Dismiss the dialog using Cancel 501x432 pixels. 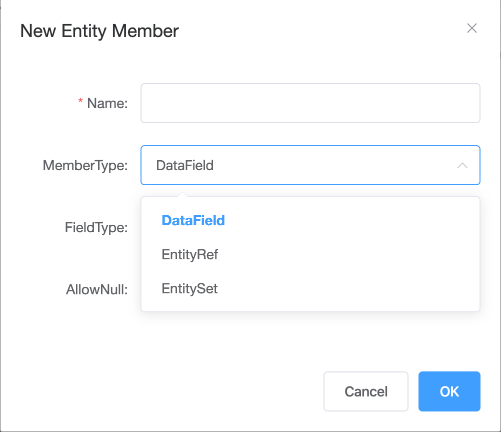[366, 391]
